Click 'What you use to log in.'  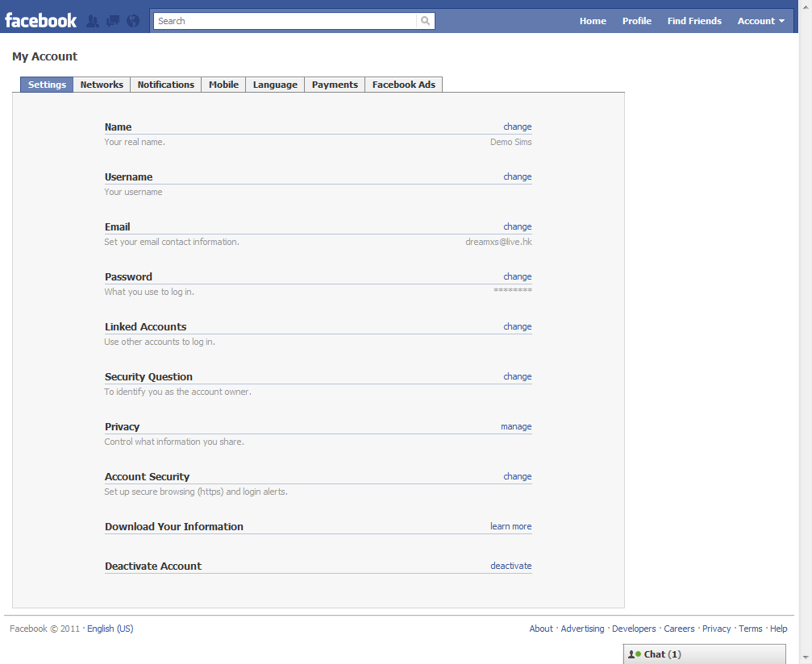pos(149,292)
